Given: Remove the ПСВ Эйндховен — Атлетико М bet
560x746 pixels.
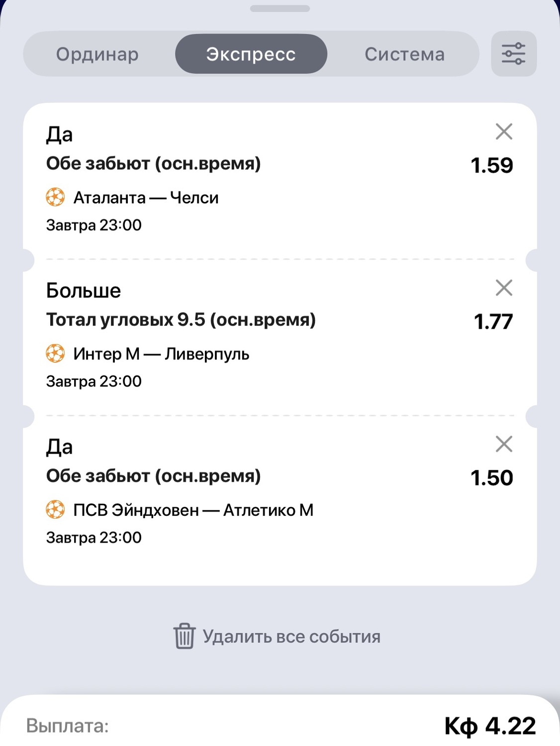Looking at the screenshot, I should click(504, 444).
